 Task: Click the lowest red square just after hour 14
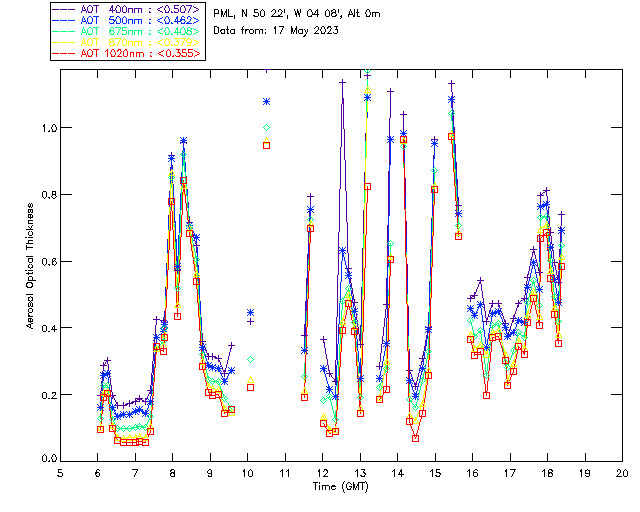coord(415,438)
